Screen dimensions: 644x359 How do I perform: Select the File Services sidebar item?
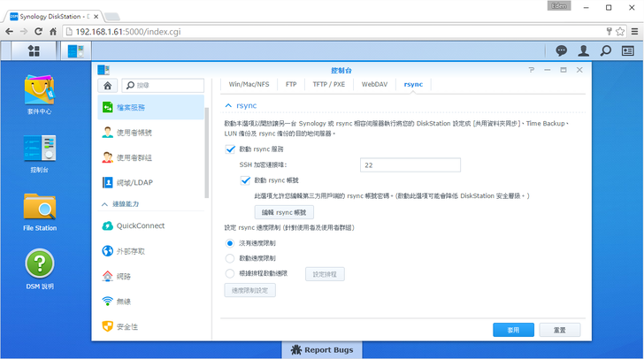[150, 108]
